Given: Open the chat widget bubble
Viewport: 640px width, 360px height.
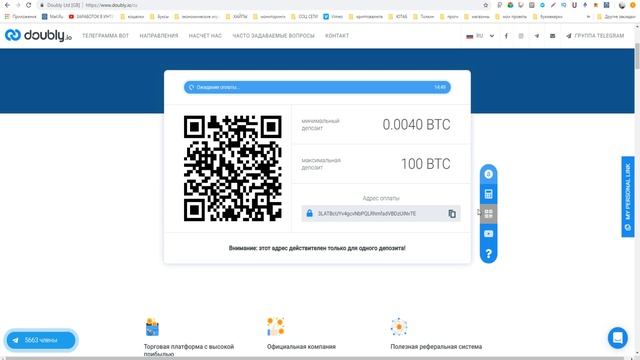Looking at the screenshot, I should (x=618, y=338).
